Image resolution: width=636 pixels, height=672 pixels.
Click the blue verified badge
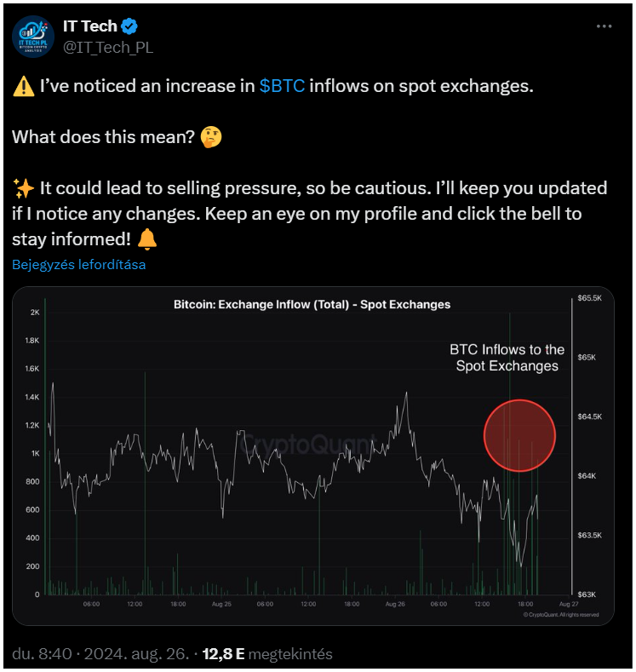coord(129,26)
